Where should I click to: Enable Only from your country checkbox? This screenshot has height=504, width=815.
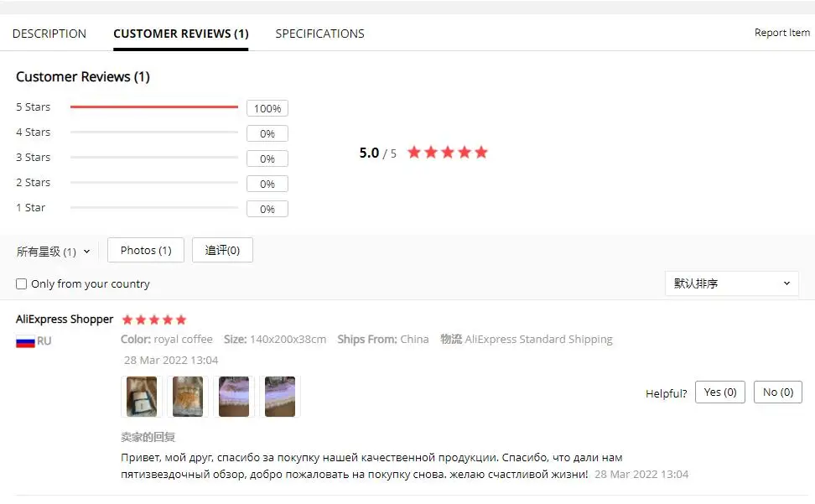21,284
